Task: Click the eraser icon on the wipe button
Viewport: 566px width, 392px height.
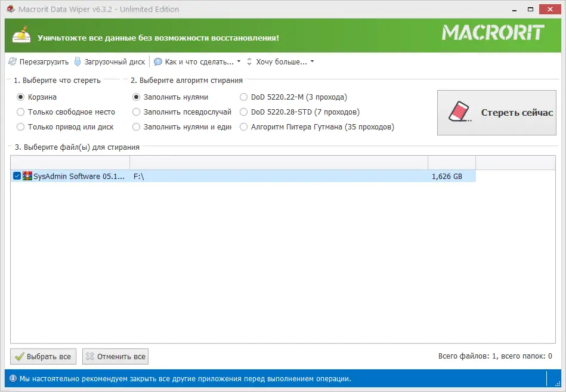Action: coord(459,111)
